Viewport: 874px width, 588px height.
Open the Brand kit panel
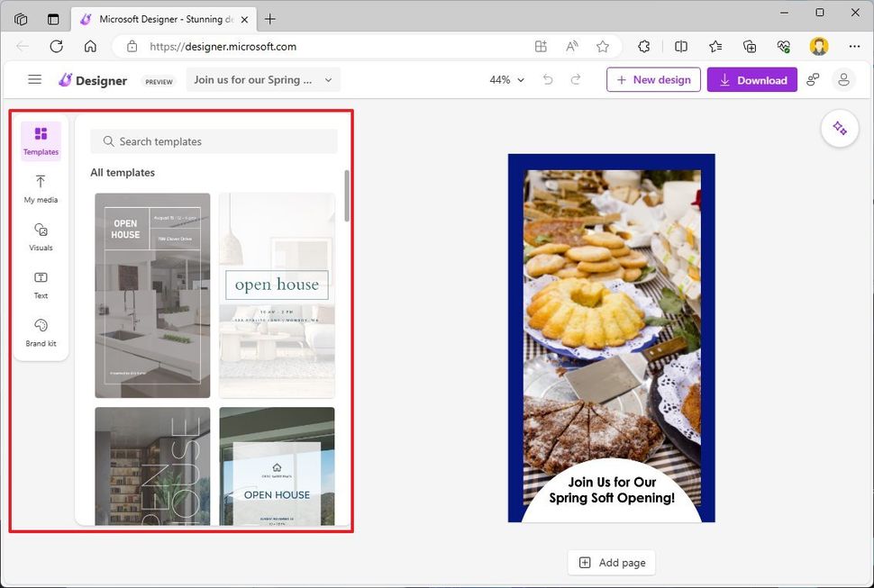(41, 332)
